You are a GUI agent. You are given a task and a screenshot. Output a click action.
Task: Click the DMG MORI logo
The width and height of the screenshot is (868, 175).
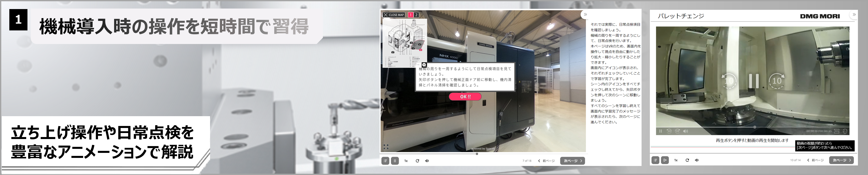[820, 16]
